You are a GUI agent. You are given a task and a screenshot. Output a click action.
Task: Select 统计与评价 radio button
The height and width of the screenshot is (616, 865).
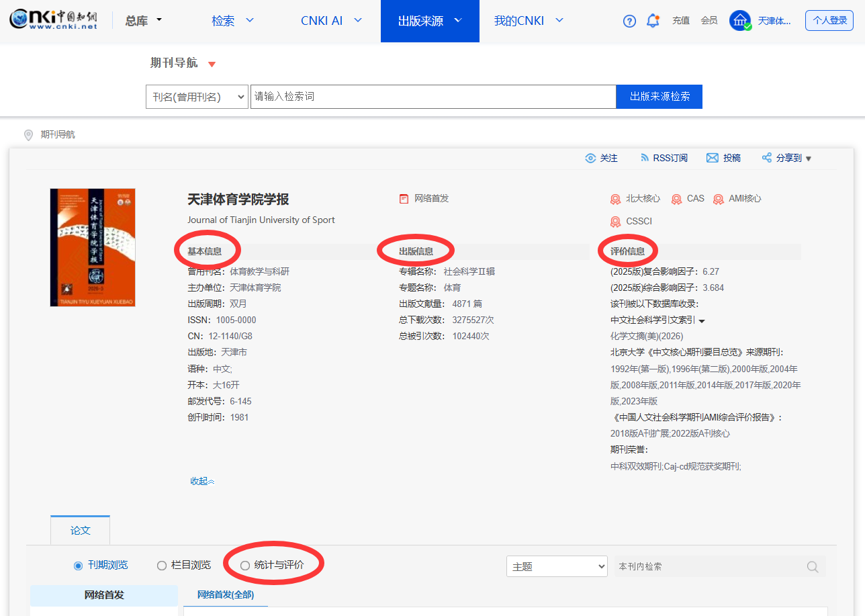(x=244, y=566)
